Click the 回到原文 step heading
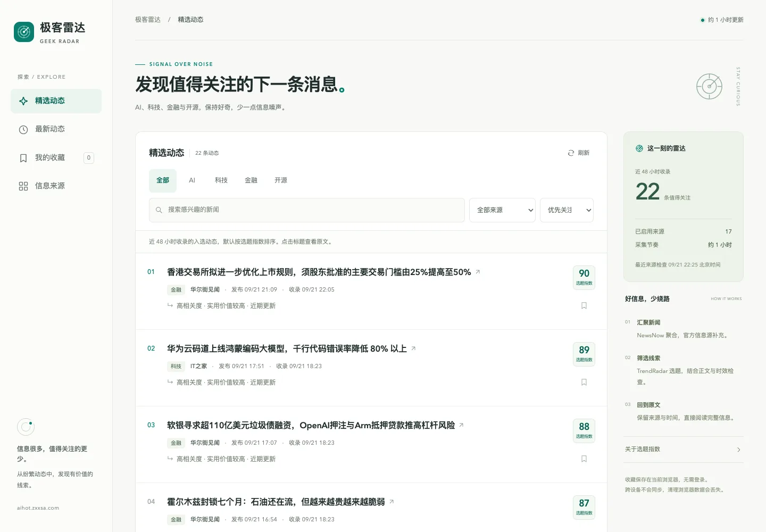This screenshot has width=766, height=532. coord(648,405)
